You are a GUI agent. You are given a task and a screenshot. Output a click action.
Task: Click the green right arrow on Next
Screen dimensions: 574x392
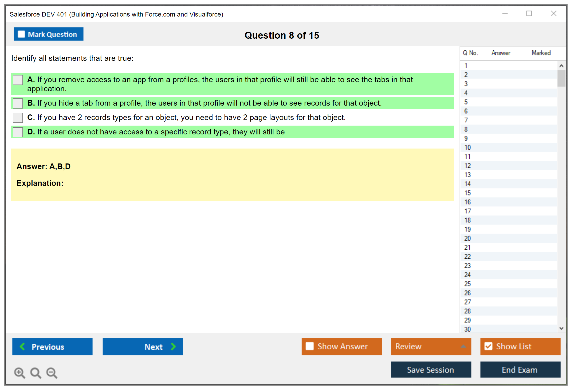pos(173,346)
